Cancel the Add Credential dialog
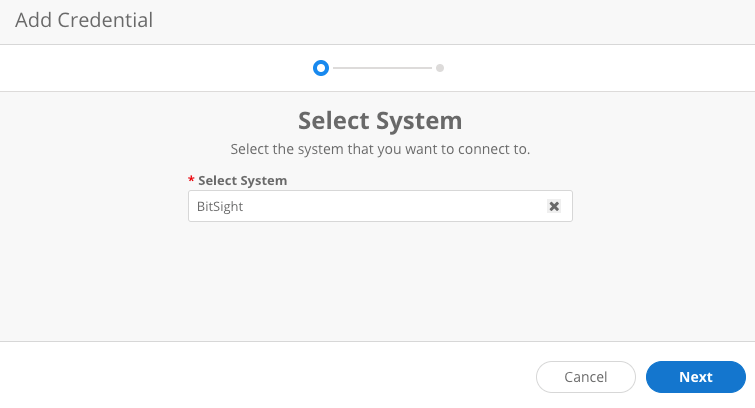 point(586,377)
